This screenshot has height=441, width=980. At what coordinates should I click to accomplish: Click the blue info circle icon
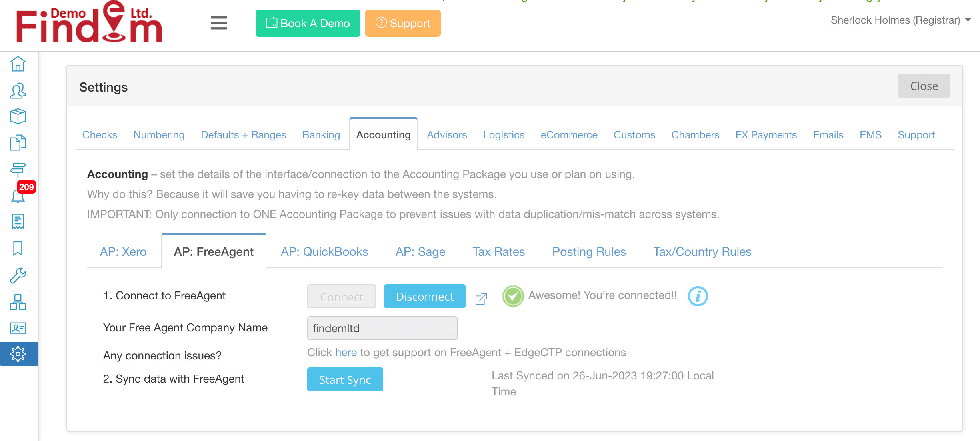click(698, 296)
